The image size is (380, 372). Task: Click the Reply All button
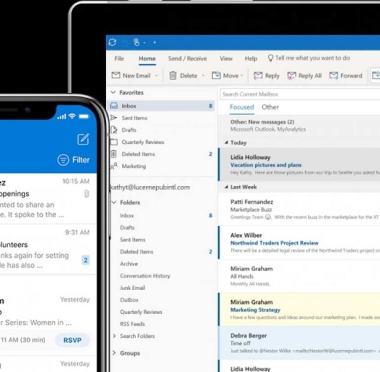click(x=304, y=76)
